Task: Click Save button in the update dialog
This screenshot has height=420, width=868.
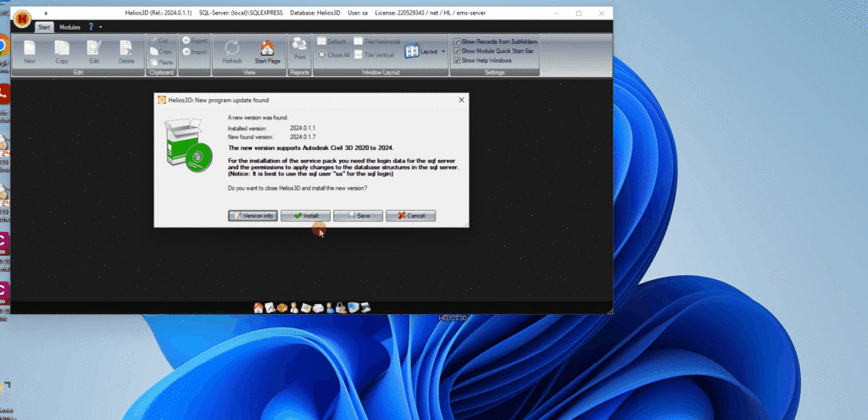Action: (359, 216)
